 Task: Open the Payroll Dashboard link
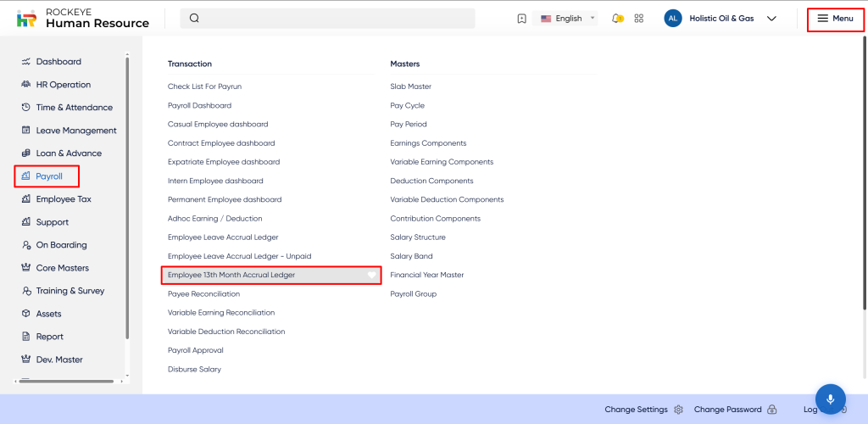[x=199, y=106]
